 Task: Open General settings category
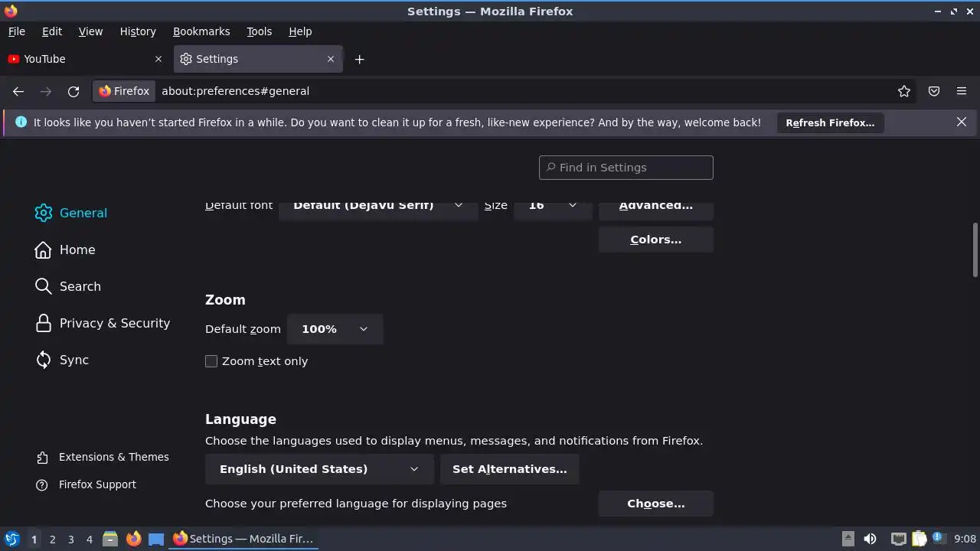point(71,213)
